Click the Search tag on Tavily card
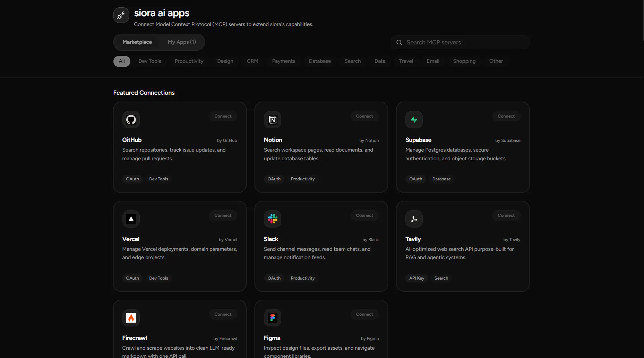This screenshot has height=358, width=644. coord(441,278)
